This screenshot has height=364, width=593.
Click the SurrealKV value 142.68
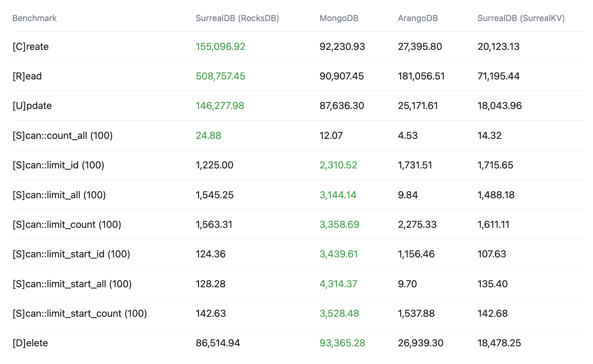tap(492, 313)
